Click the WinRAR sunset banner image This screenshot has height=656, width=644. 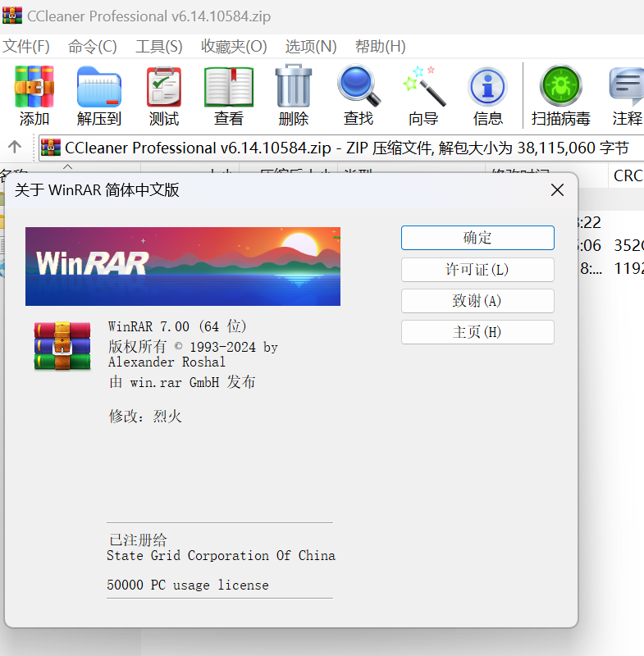tap(183, 266)
